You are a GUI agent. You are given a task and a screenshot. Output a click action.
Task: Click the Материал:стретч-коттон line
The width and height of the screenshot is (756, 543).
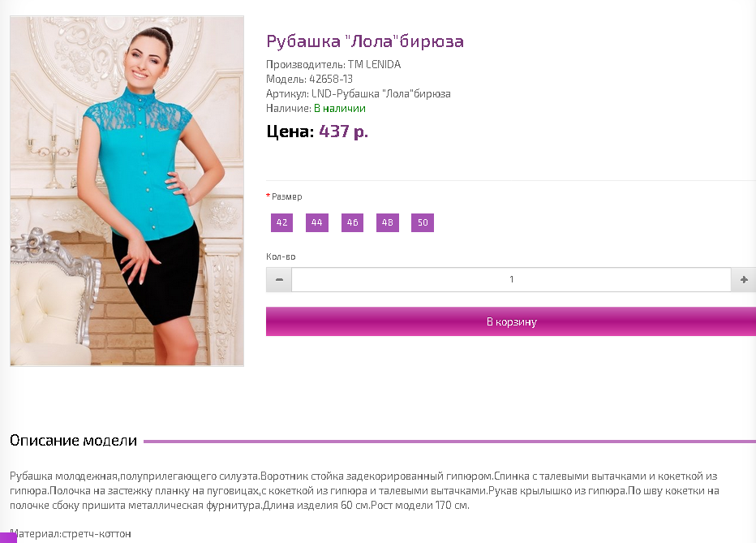point(71,534)
